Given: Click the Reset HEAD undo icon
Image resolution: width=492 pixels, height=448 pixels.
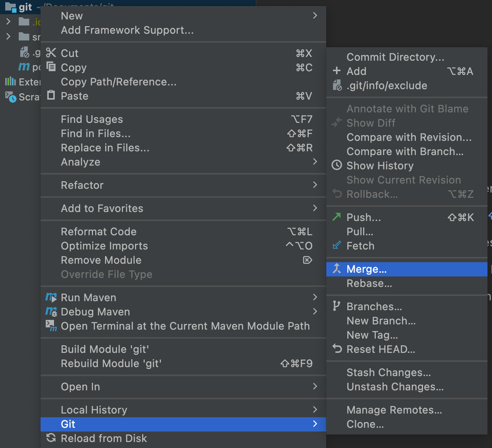Looking at the screenshot, I should pos(337,349).
